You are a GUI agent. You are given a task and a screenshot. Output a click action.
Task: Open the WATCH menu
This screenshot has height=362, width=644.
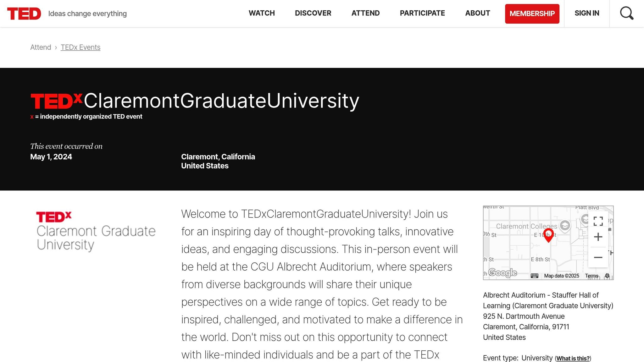261,13
